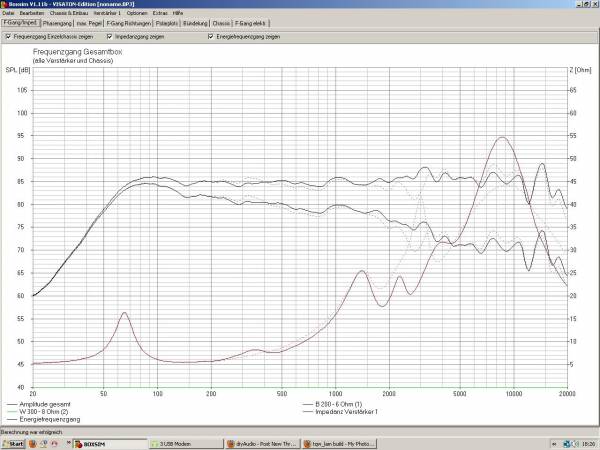Switch to the Polarplots tab
This screenshot has height=450, width=600.
tap(167, 23)
